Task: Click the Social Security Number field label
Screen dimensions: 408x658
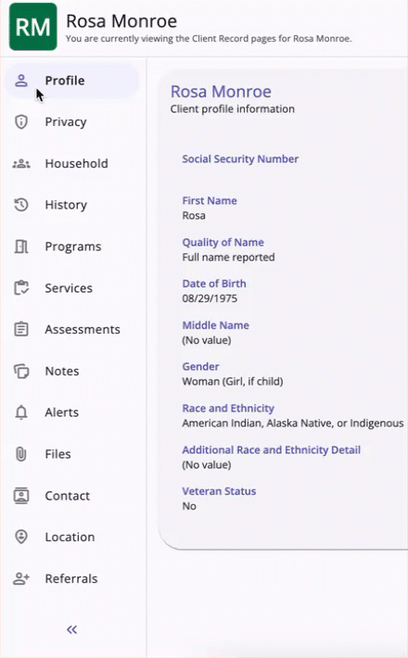Action: [240, 159]
